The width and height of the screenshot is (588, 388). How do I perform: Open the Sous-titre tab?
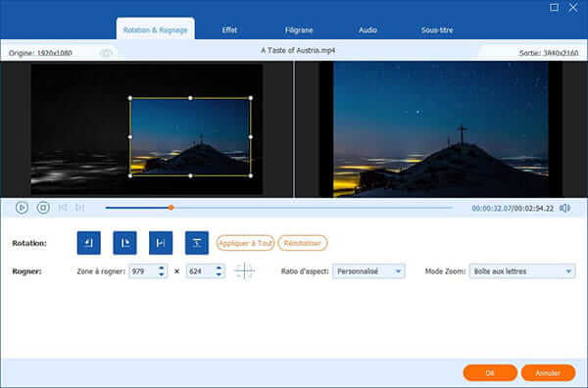tap(437, 30)
